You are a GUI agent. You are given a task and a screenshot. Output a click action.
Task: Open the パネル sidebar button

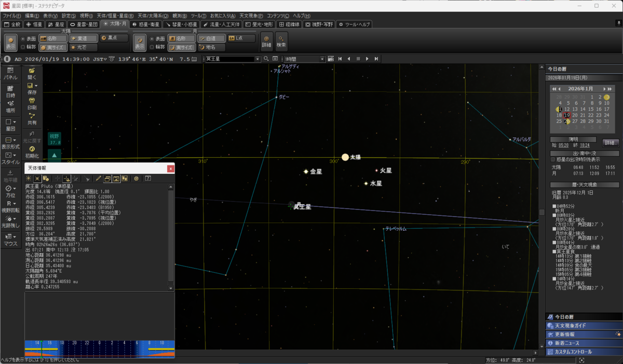(10, 73)
